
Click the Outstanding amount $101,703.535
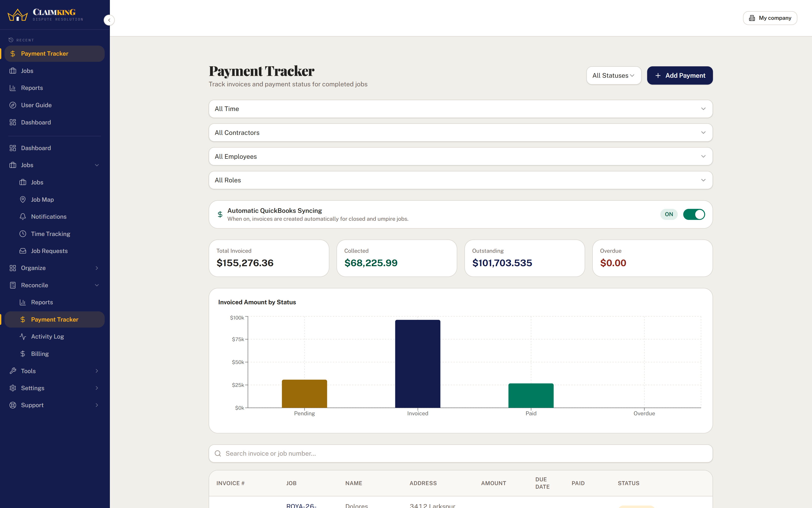[x=502, y=263]
